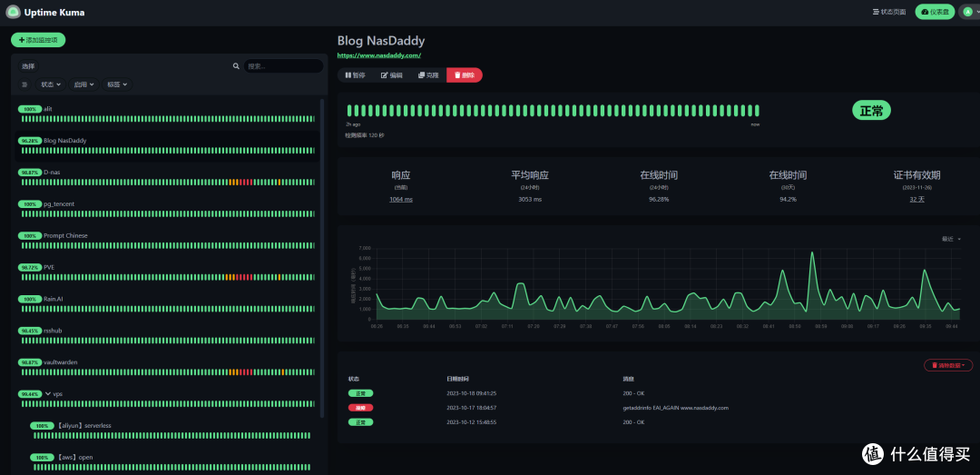Click the monitor list vertical scrollbar
This screenshot has width=980, height=475.
coord(322,258)
